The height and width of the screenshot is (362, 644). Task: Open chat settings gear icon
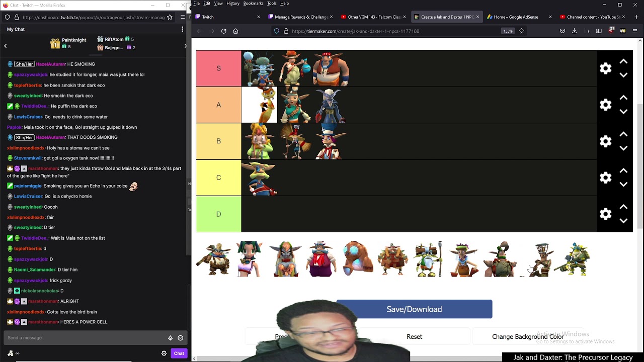point(164,353)
